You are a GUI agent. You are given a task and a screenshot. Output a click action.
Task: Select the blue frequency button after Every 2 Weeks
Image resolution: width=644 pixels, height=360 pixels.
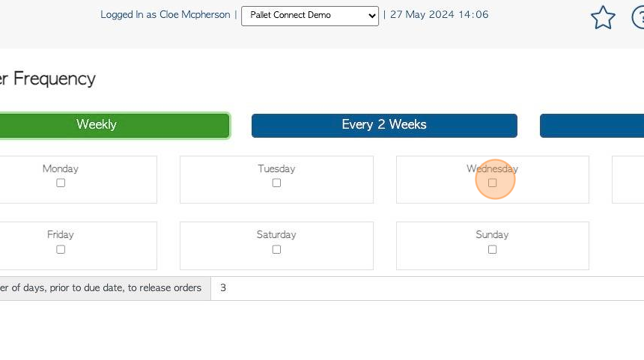tap(592, 125)
